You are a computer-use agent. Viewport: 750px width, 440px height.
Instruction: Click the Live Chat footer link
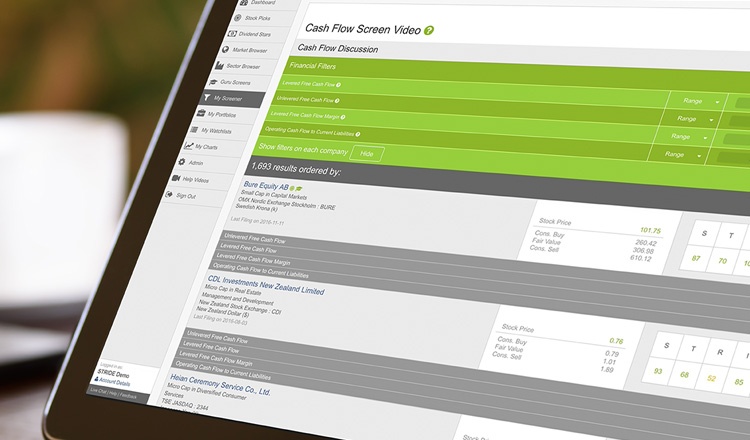pos(98,391)
